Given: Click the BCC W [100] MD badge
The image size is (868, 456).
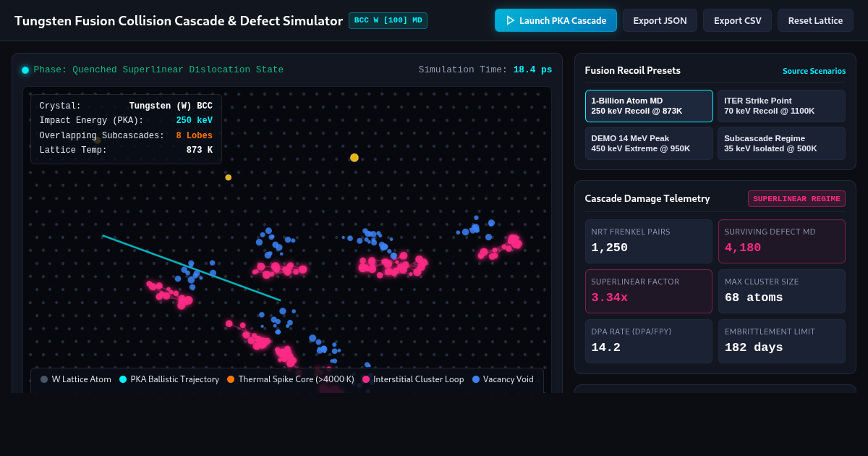Looking at the screenshot, I should tap(388, 20).
